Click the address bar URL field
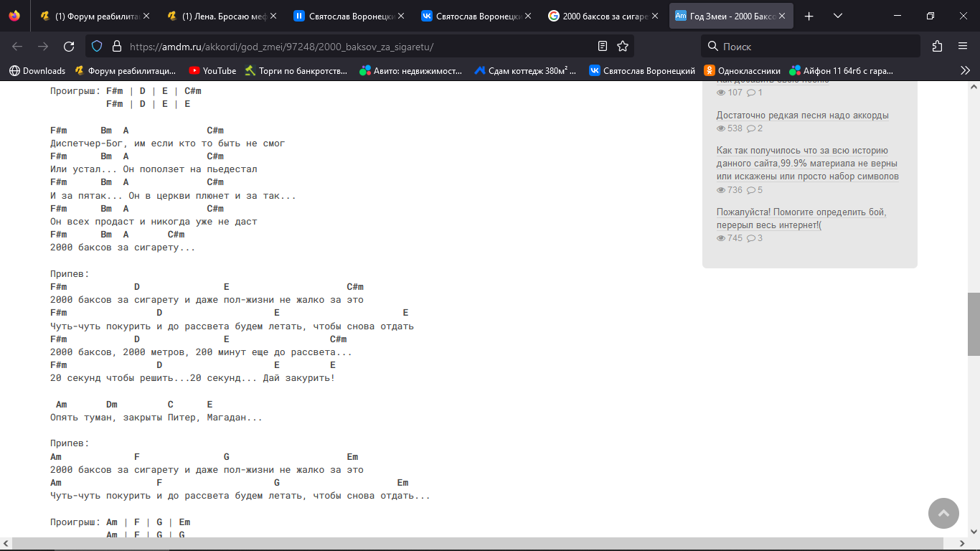 pos(359,47)
